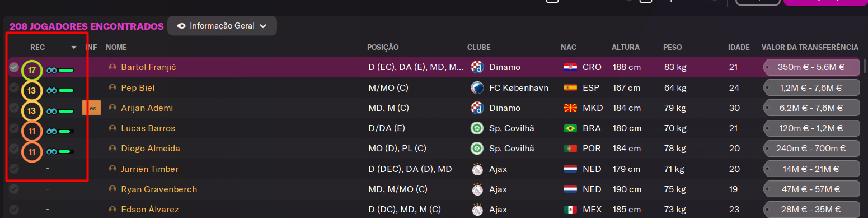868x218 pixels.
Task: Sort players by the IDADE column header
Action: click(739, 48)
